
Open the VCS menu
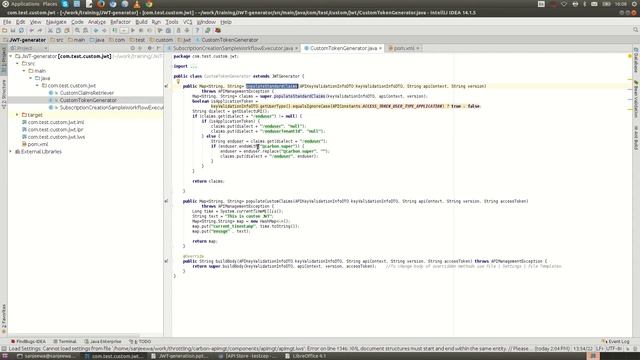[187, 22]
